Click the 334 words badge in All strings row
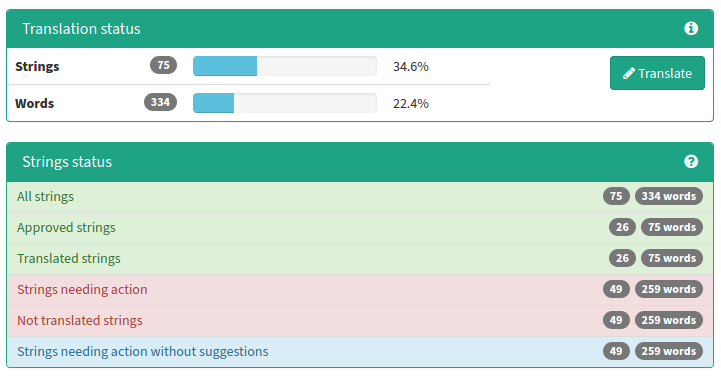Screen dimensions: 721x378 [669, 196]
